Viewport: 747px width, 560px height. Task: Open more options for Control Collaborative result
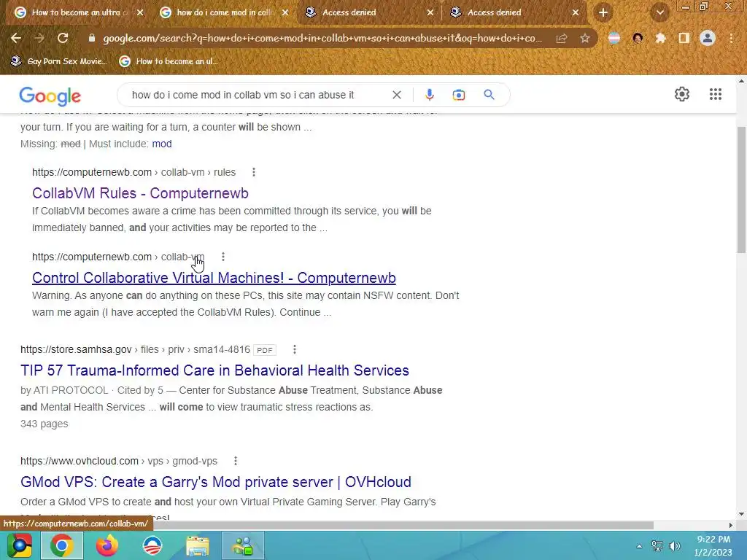pyautogui.click(x=223, y=257)
